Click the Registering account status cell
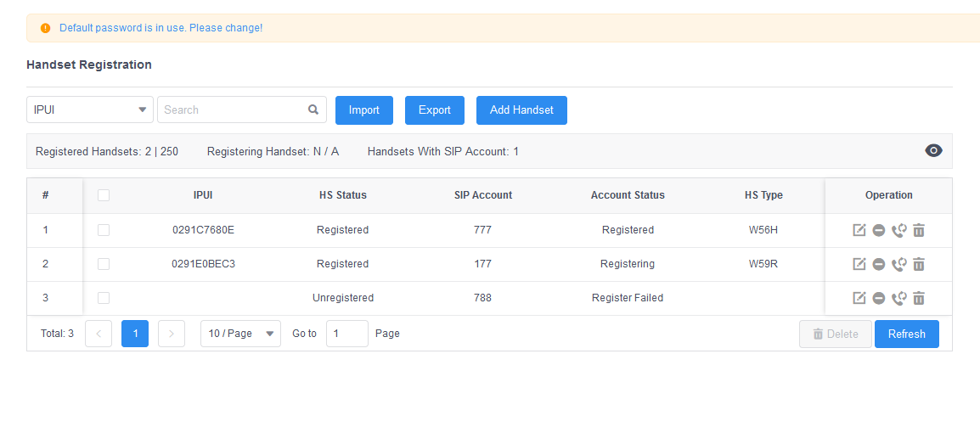This screenshot has height=427, width=980. pyautogui.click(x=628, y=264)
